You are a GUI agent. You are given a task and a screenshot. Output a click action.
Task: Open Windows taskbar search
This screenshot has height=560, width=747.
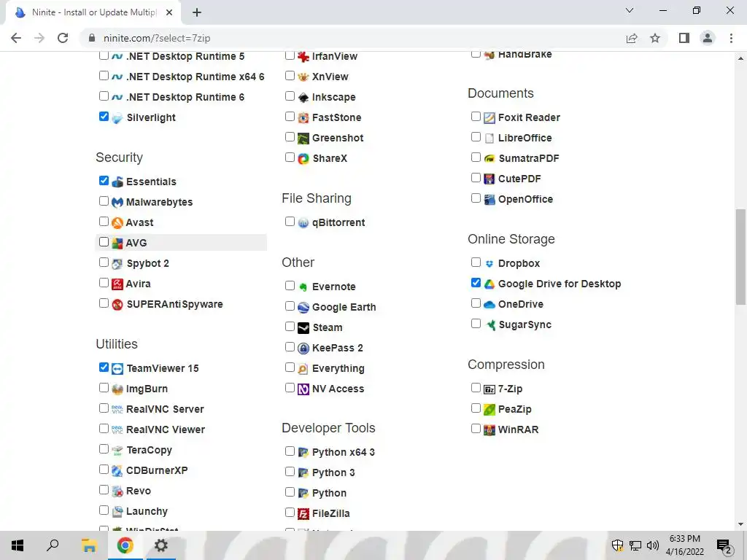coord(53,545)
